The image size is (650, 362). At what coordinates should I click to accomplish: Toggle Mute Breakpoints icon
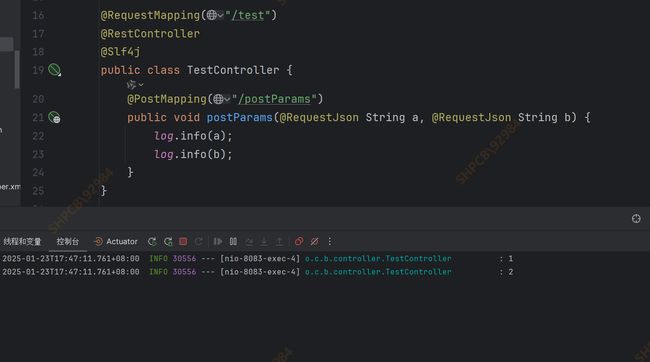315,241
